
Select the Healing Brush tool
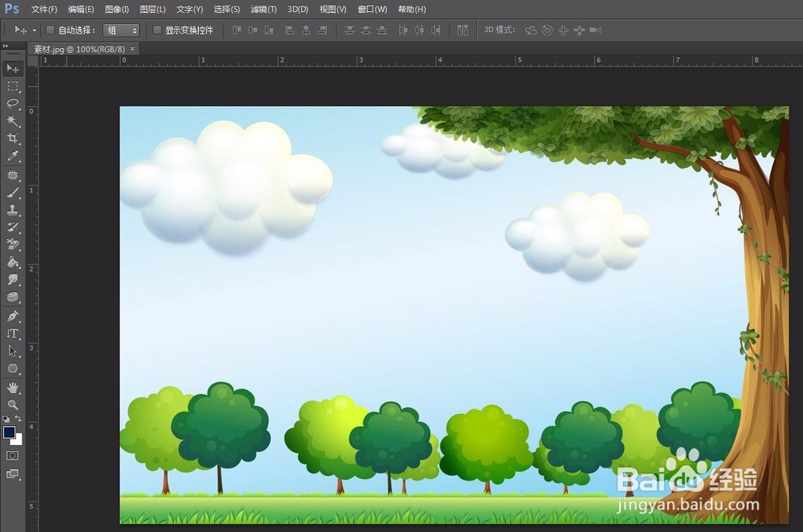coord(12,176)
